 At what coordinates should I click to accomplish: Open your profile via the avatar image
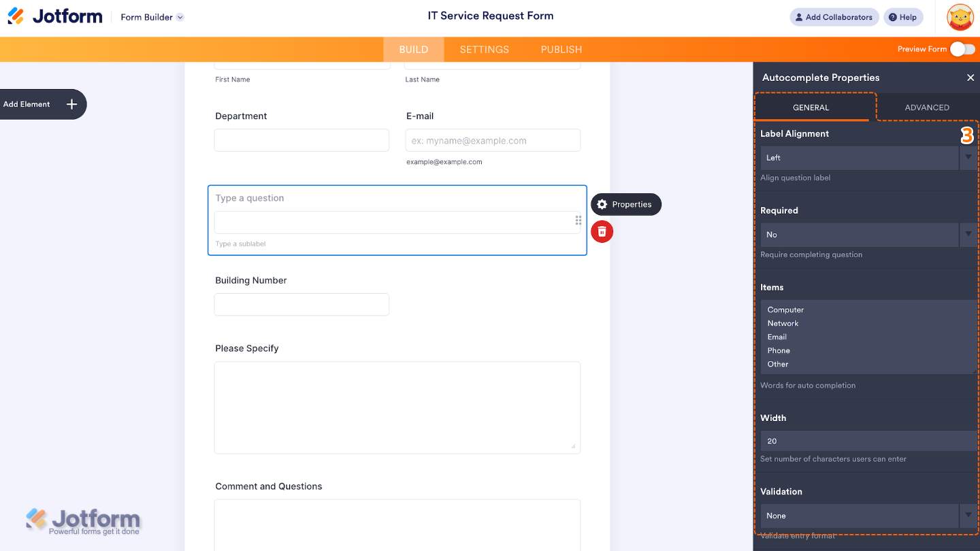pos(960,17)
